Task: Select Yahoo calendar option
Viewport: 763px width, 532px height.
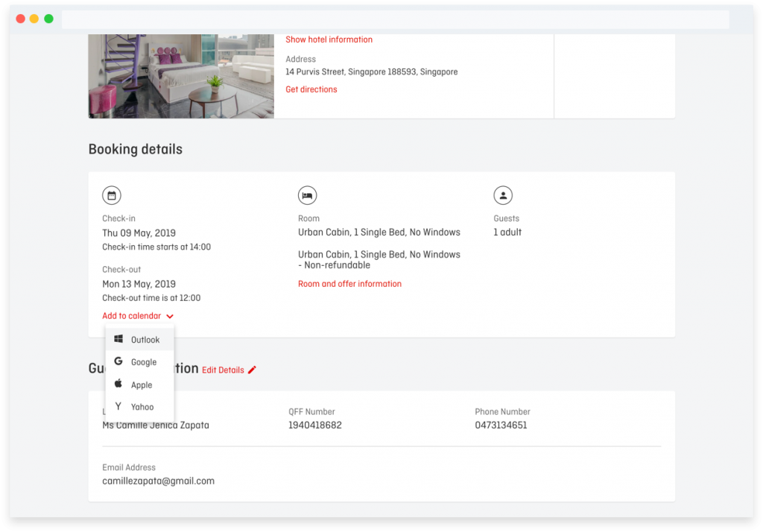Action: (139, 407)
